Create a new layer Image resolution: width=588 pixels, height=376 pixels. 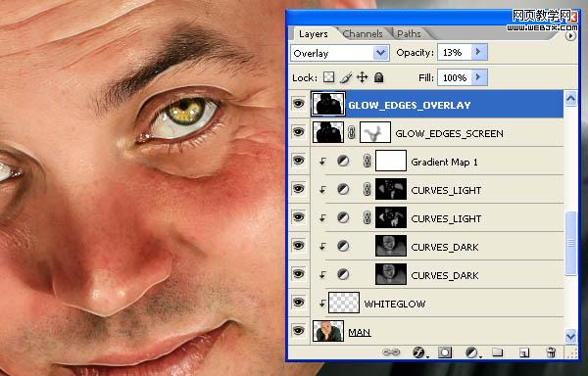[x=524, y=352]
